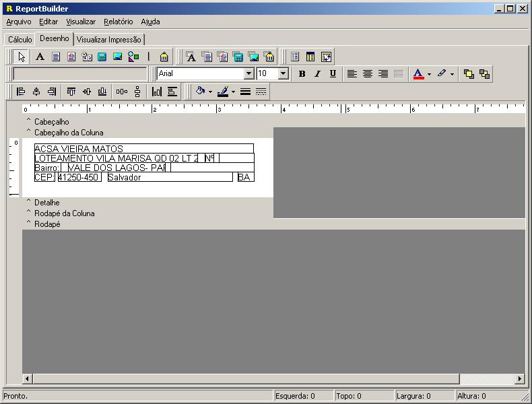Toggle bold formatting
The height and width of the screenshot is (404, 532).
[302, 74]
